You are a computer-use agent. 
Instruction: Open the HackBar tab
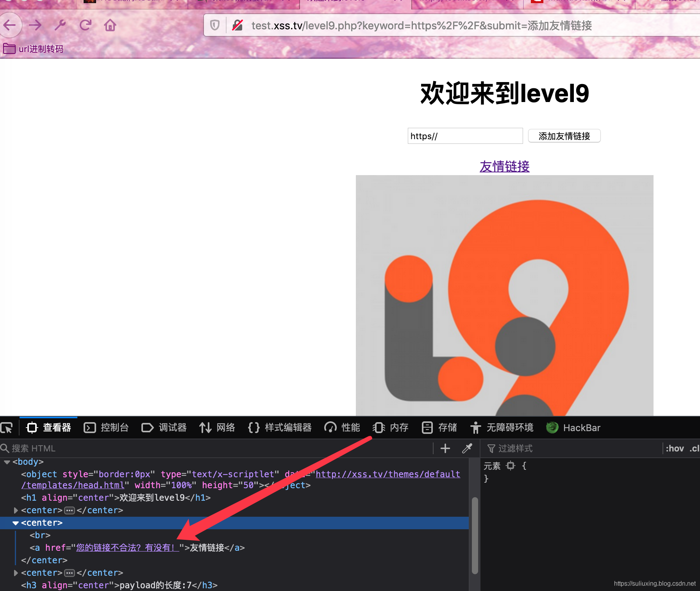(573, 428)
